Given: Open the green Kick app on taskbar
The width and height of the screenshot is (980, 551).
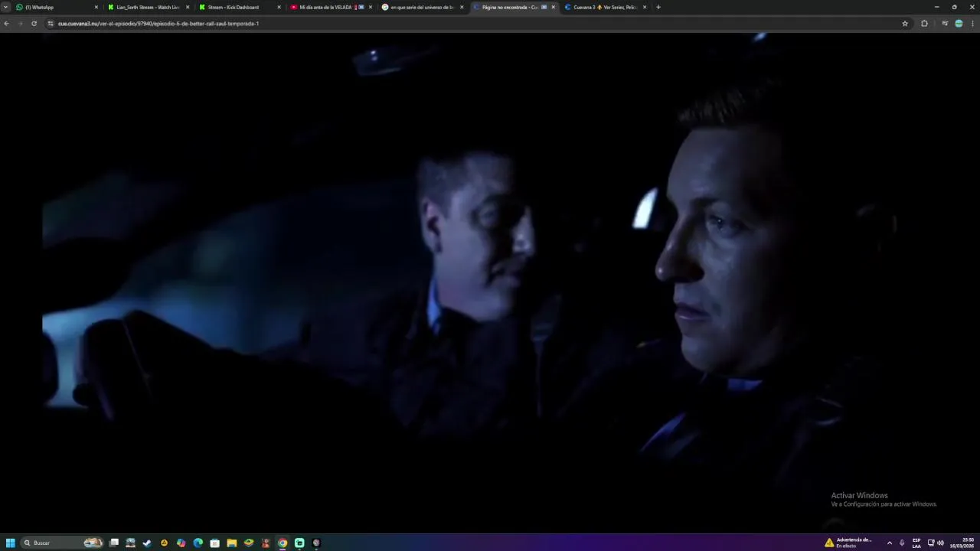Looking at the screenshot, I should (x=299, y=543).
